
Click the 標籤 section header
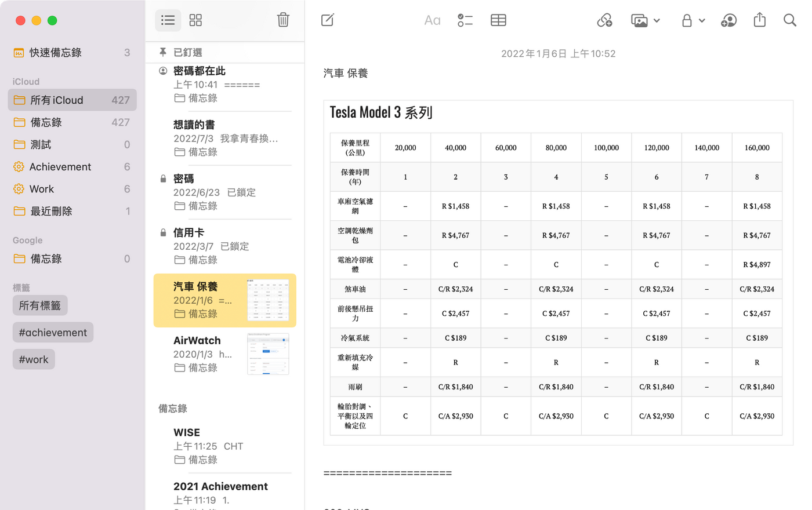point(21,288)
